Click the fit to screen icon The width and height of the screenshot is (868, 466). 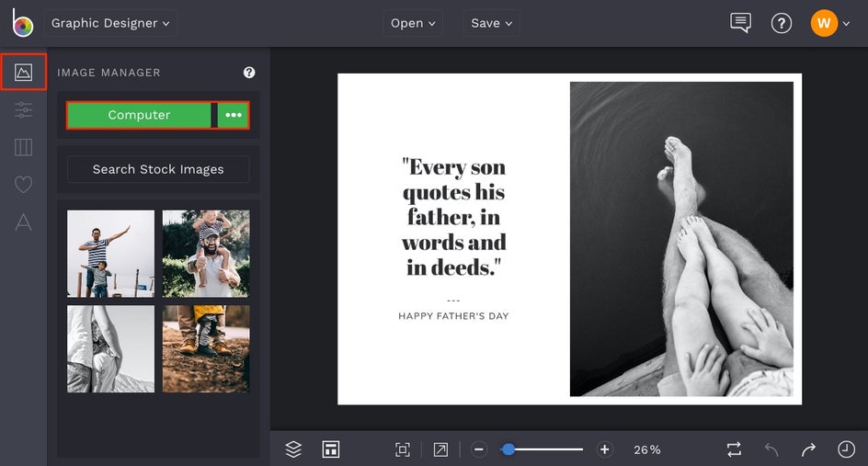pyautogui.click(x=403, y=449)
